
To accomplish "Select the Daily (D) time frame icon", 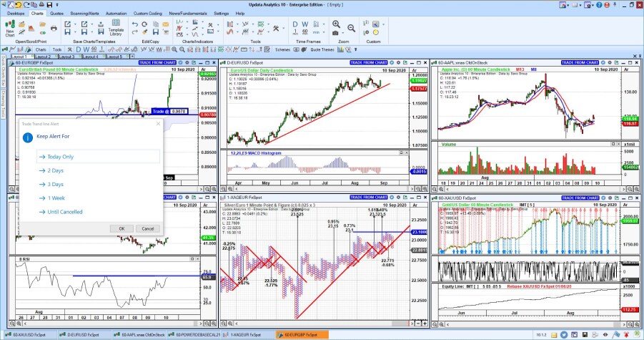I will click(x=296, y=24).
